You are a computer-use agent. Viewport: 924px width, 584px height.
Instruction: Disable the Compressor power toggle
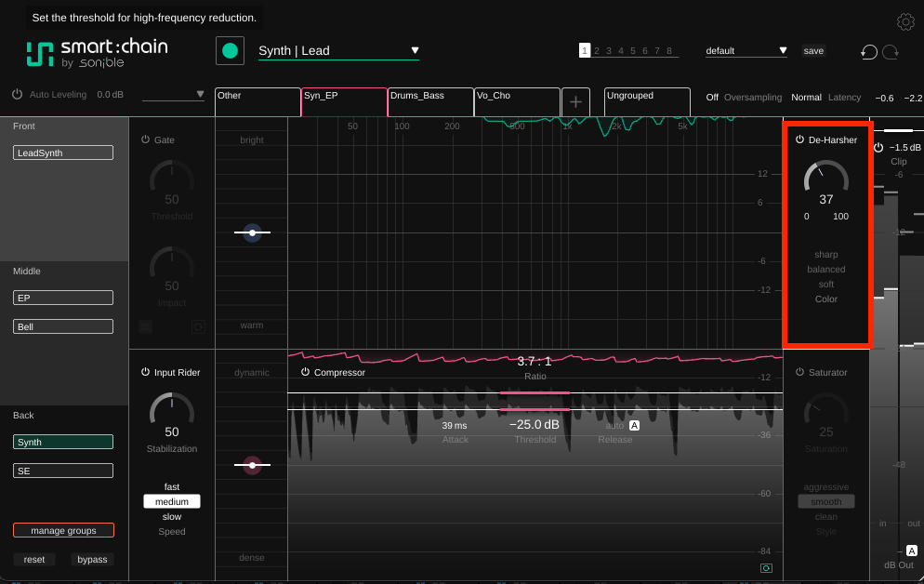(305, 372)
